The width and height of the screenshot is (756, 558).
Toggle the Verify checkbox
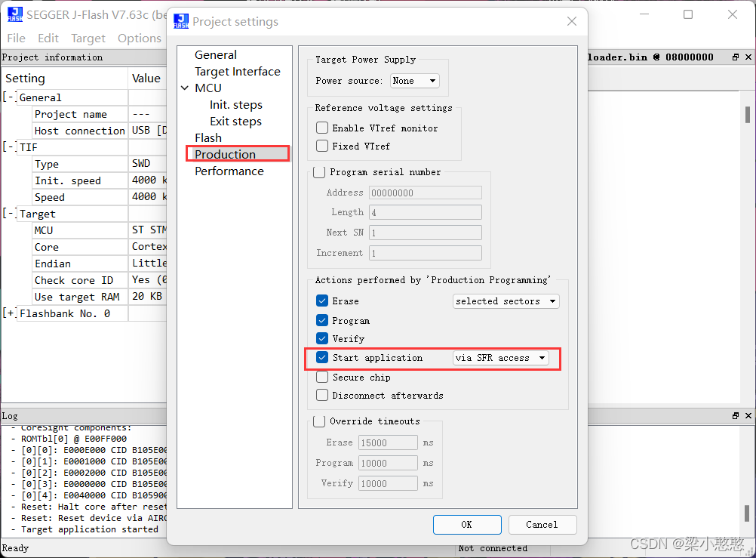coord(322,338)
